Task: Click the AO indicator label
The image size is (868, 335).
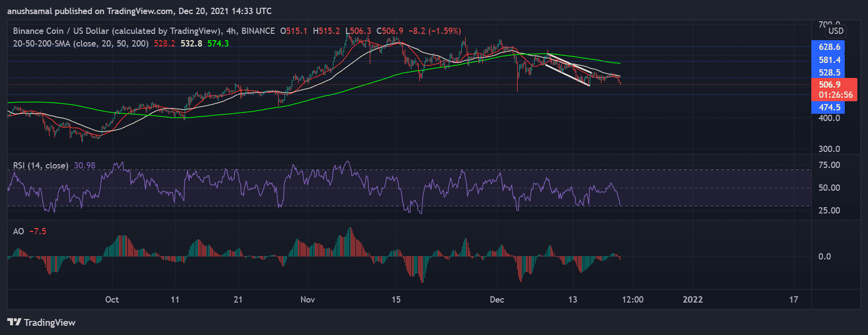Action: (x=18, y=231)
